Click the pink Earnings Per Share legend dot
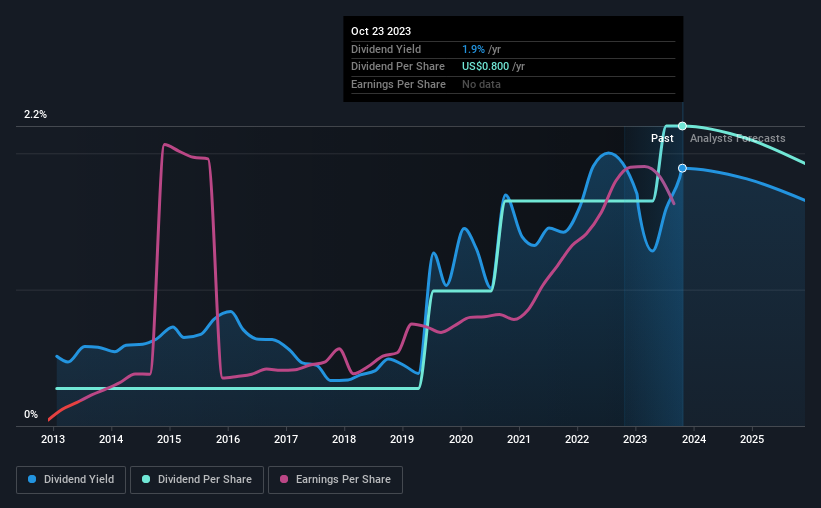The width and height of the screenshot is (821, 508). pyautogui.click(x=284, y=479)
